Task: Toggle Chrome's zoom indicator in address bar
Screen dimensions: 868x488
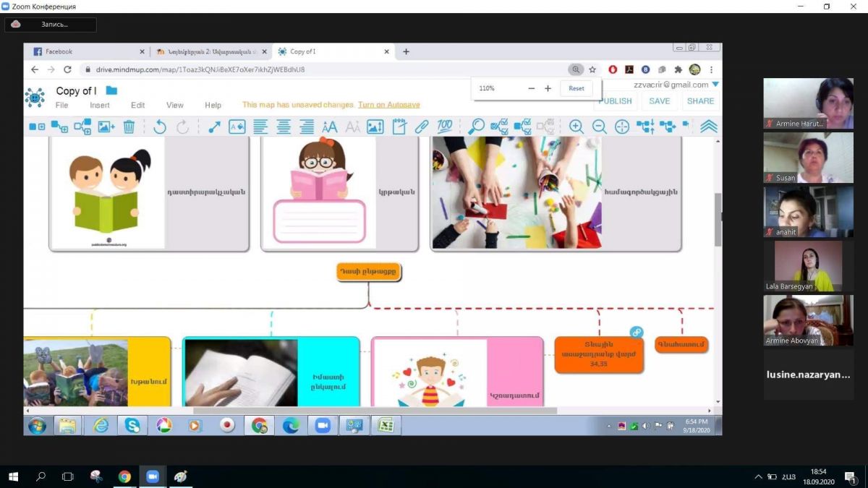Action: click(x=576, y=70)
